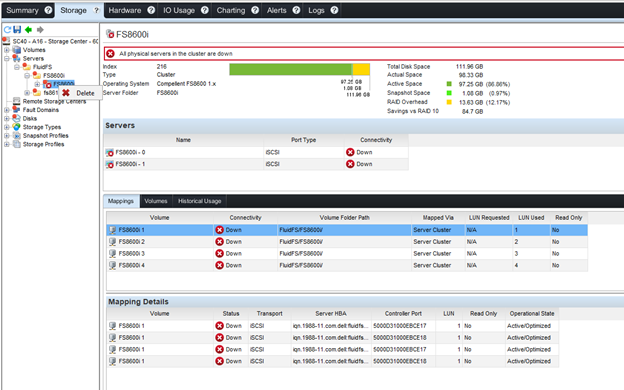Screen dimensions: 624x390
Task: Click the Fault Domains tree icon
Action: [x=16, y=110]
